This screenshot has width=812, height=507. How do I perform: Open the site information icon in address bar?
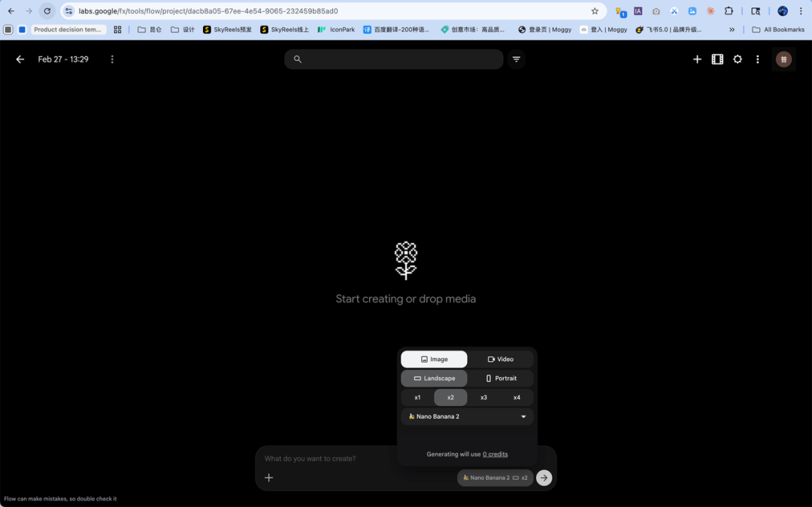click(x=69, y=11)
